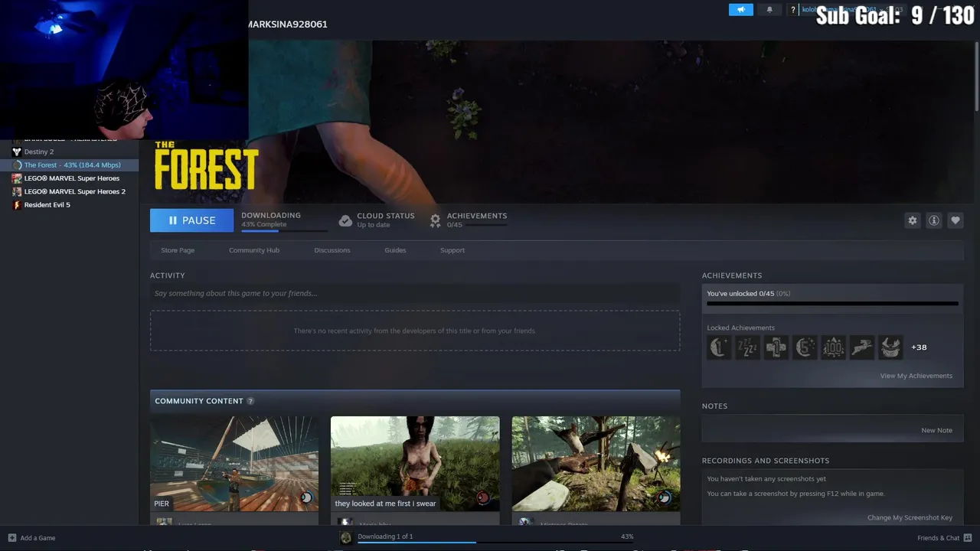Image resolution: width=980 pixels, height=551 pixels.
Task: Click the cloud status icon
Action: 345,220
